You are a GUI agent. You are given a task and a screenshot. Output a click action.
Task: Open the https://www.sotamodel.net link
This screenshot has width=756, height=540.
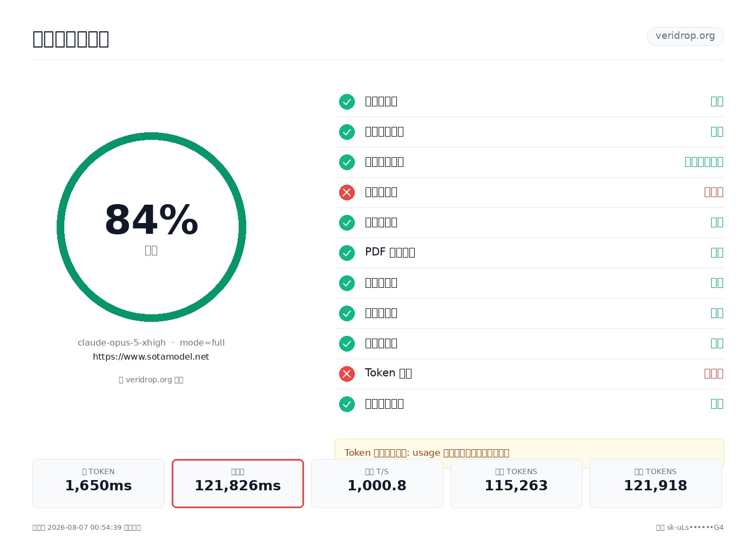pyautogui.click(x=151, y=356)
